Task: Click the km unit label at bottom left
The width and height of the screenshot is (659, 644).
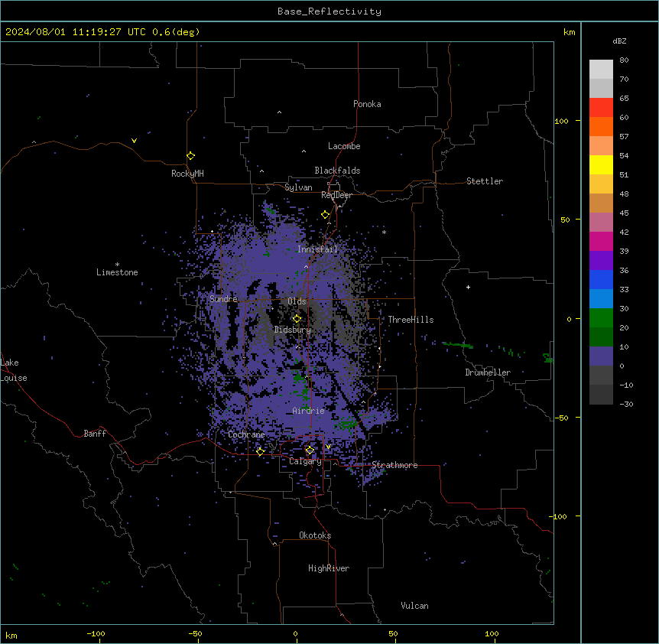Action: (11, 636)
